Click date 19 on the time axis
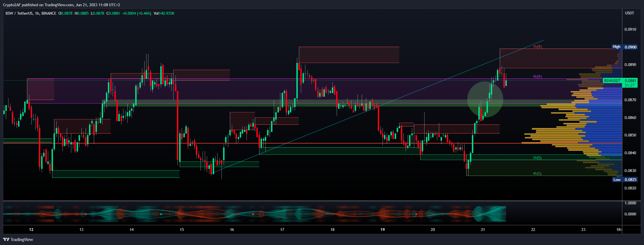 tap(383, 229)
